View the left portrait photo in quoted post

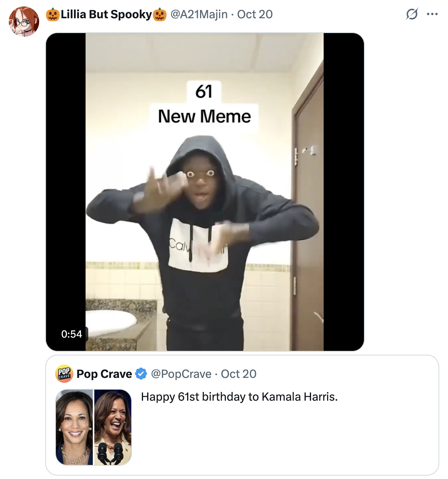click(75, 427)
